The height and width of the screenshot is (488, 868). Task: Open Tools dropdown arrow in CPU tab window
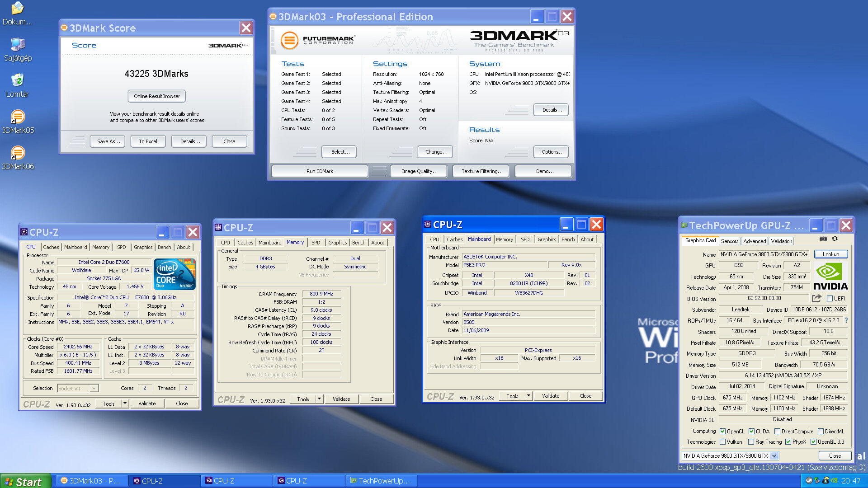(125, 404)
